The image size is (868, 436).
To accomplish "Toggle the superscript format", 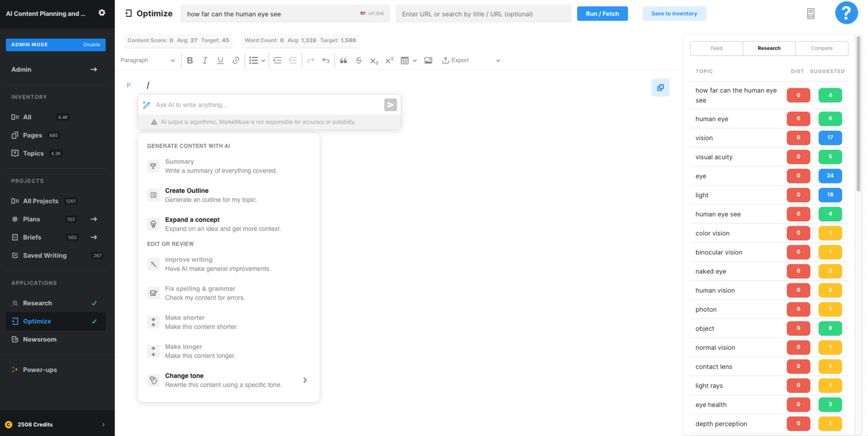I will 389,60.
